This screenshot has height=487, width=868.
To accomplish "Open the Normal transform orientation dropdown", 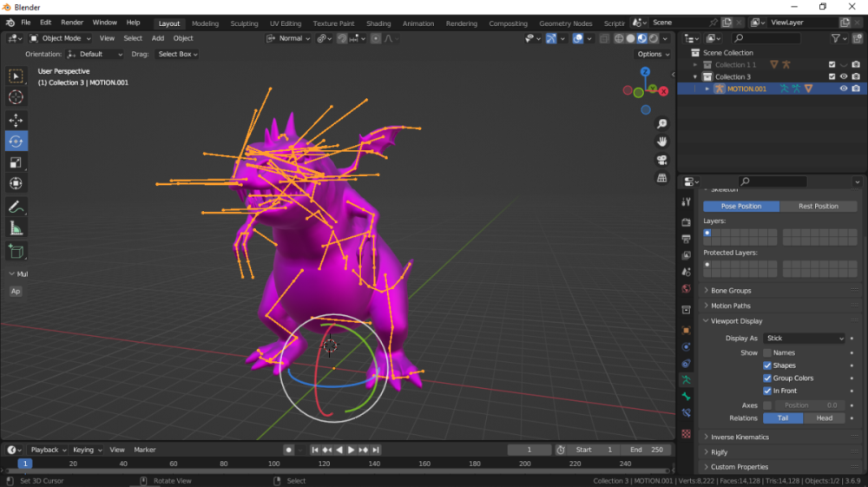I will pyautogui.click(x=288, y=38).
